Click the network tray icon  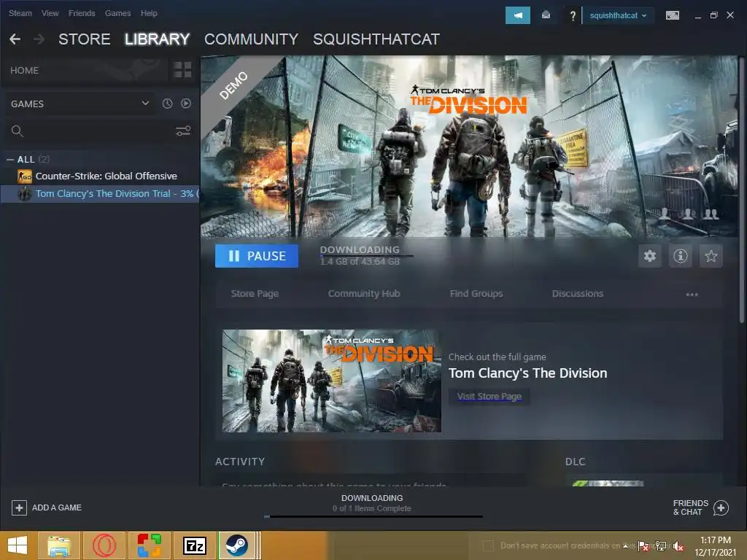point(661,546)
